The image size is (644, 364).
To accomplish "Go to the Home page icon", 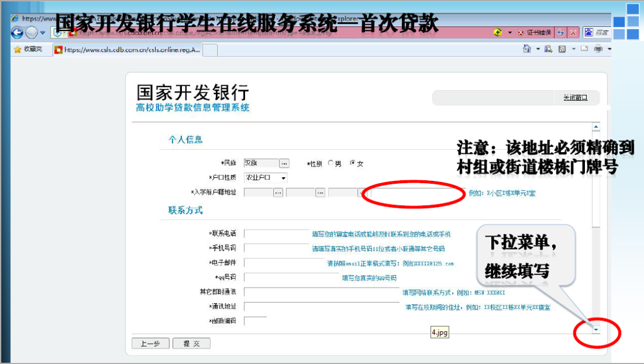I will coord(527,49).
